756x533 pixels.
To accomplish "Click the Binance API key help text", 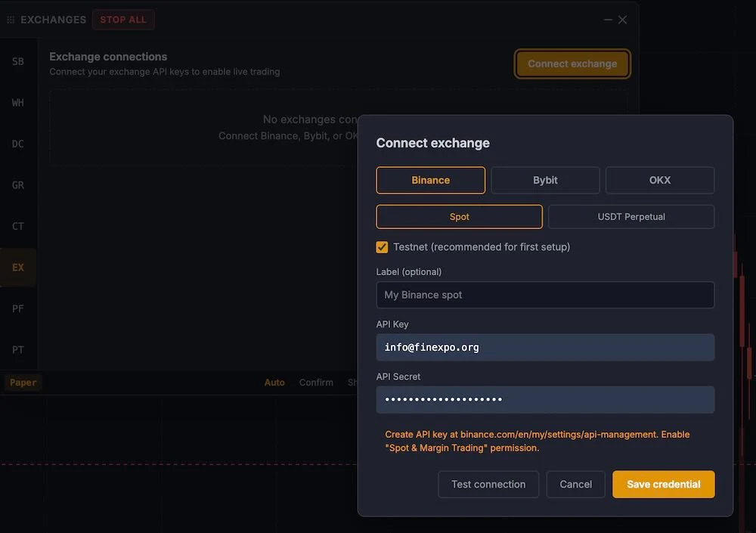I will click(x=537, y=441).
